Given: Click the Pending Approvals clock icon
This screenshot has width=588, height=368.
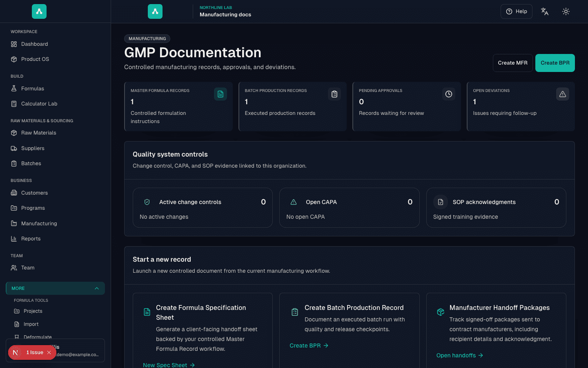Looking at the screenshot, I should coord(449,94).
